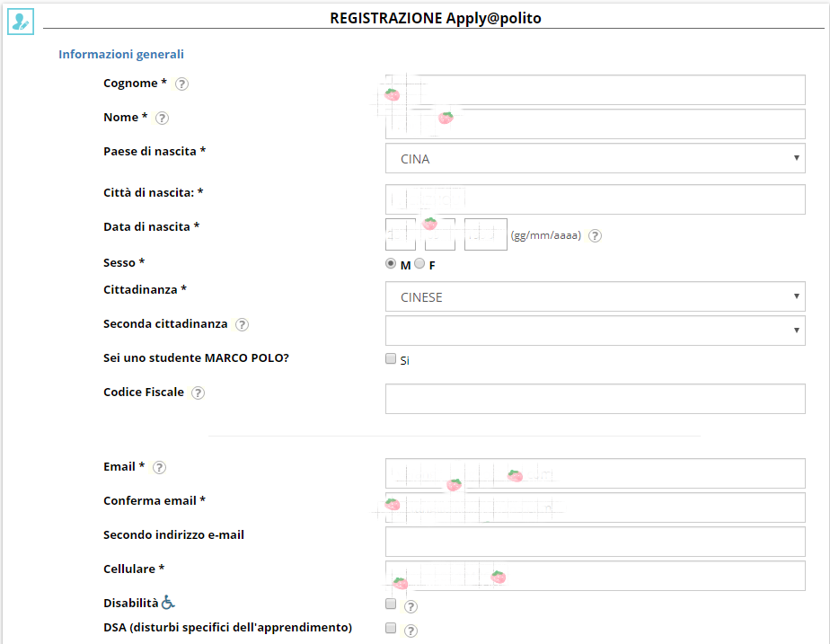Check the MARCO POLO student Si checkbox
Image resolution: width=830 pixels, height=644 pixels.
[x=391, y=359]
